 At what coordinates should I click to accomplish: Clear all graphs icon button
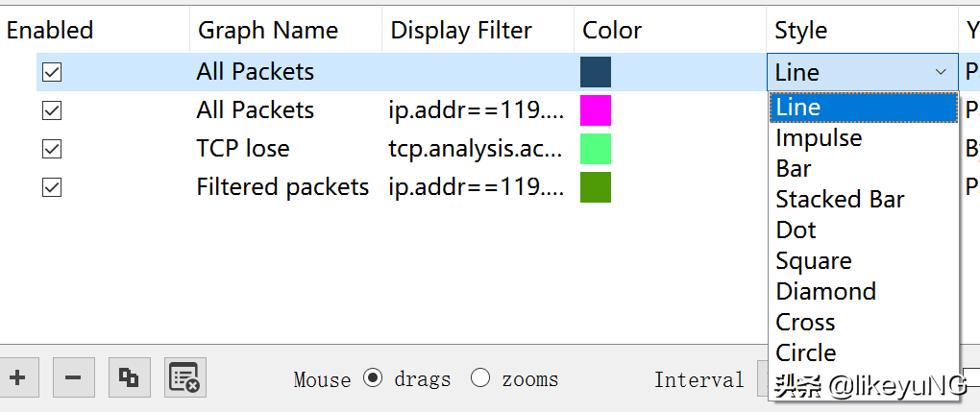185,377
